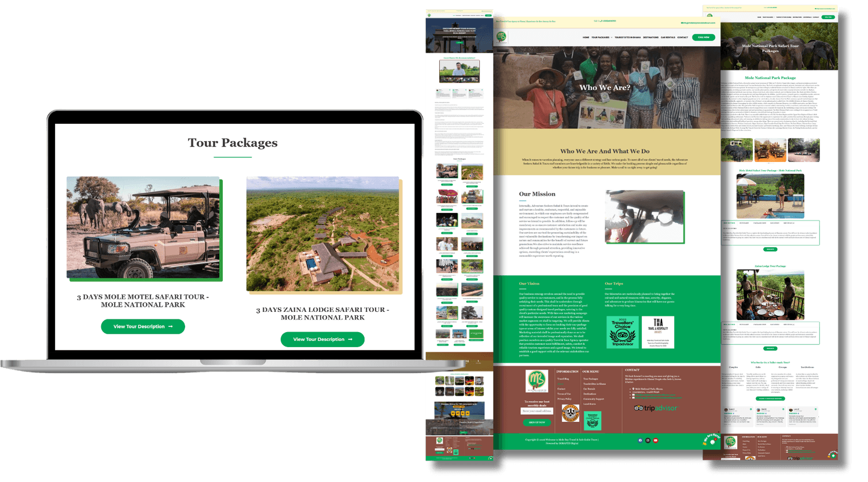
Task: Click the Travel & Hospitality Awards badge
Action: pos(658,332)
